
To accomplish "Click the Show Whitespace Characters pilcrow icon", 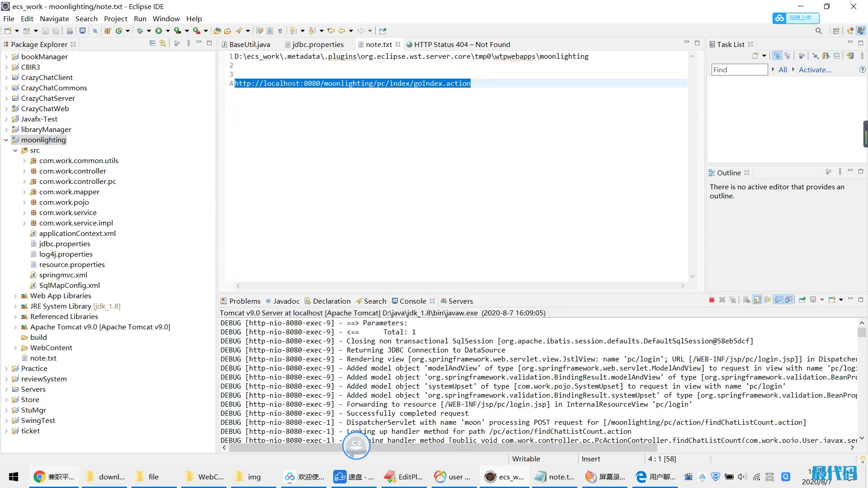I will (x=280, y=31).
